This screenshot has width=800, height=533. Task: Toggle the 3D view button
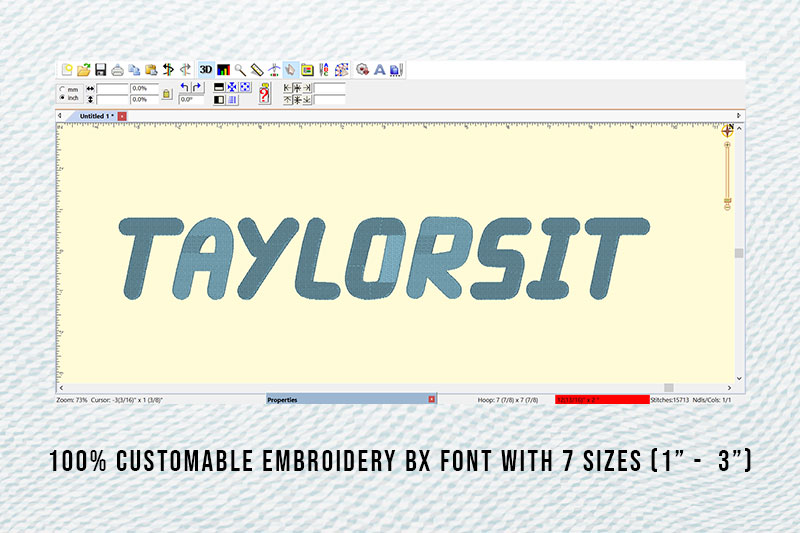pyautogui.click(x=206, y=70)
